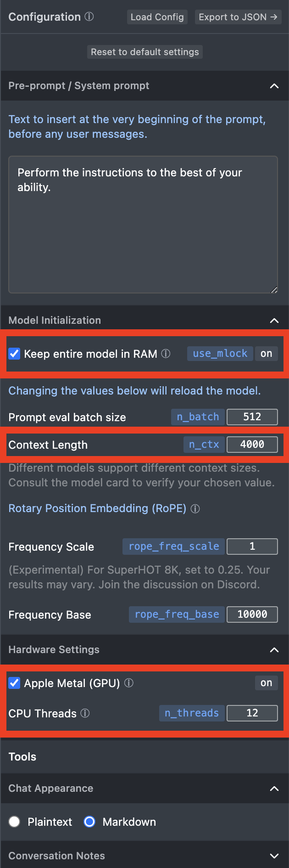
Task: Disable the Apple Metal (GPU) checkbox
Action: 15,683
